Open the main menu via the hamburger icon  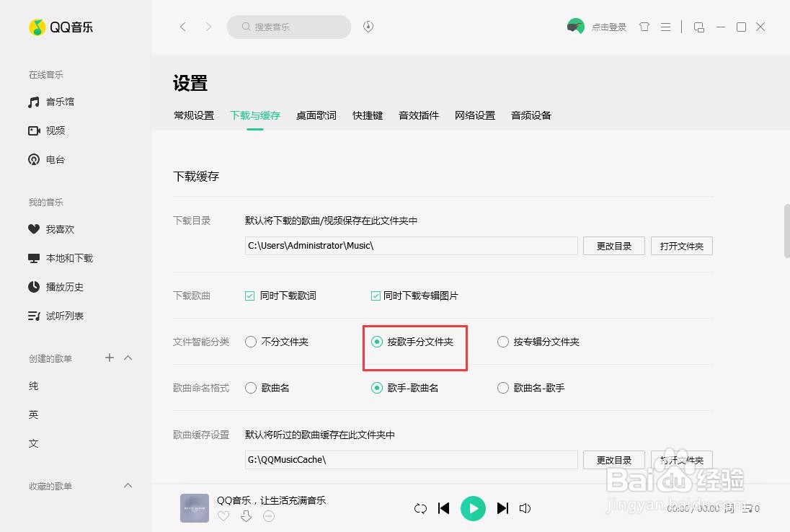(x=665, y=26)
